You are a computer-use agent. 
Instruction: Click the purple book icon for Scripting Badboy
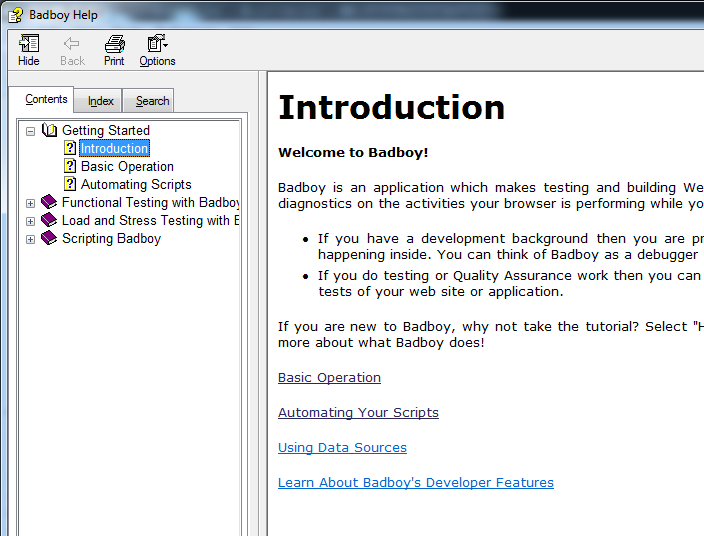point(49,238)
